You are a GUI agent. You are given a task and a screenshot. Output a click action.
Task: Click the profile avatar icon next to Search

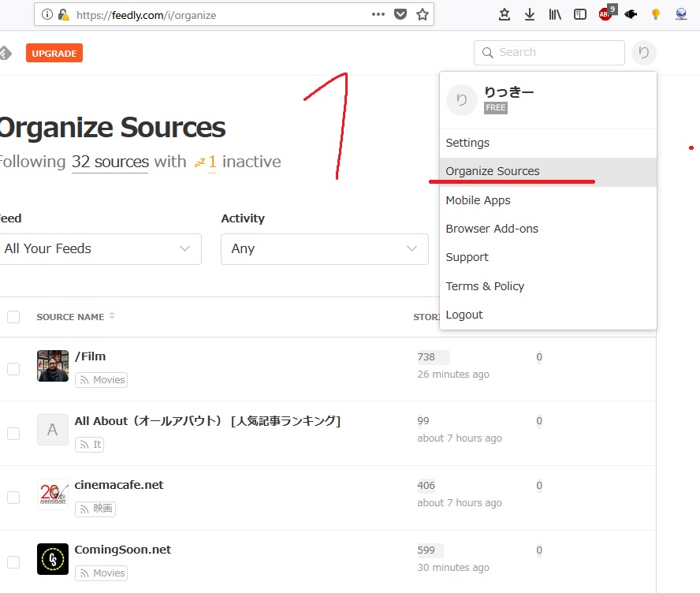[x=644, y=53]
